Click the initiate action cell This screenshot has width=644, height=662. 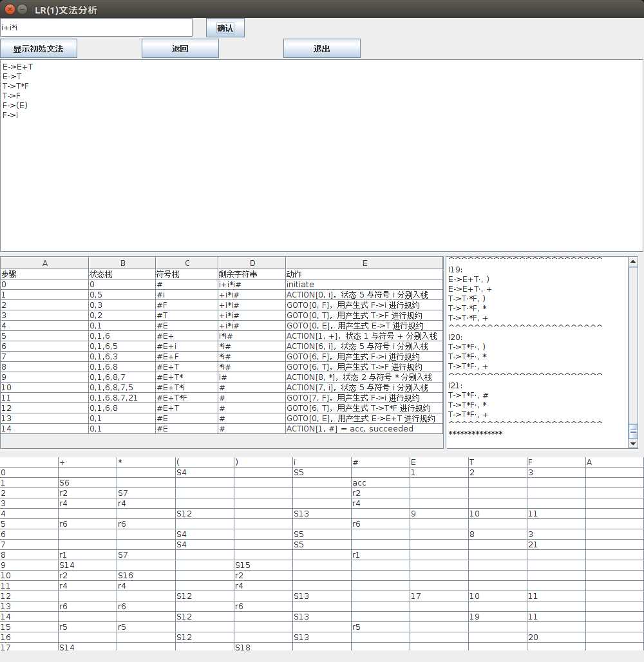pyautogui.click(x=365, y=285)
